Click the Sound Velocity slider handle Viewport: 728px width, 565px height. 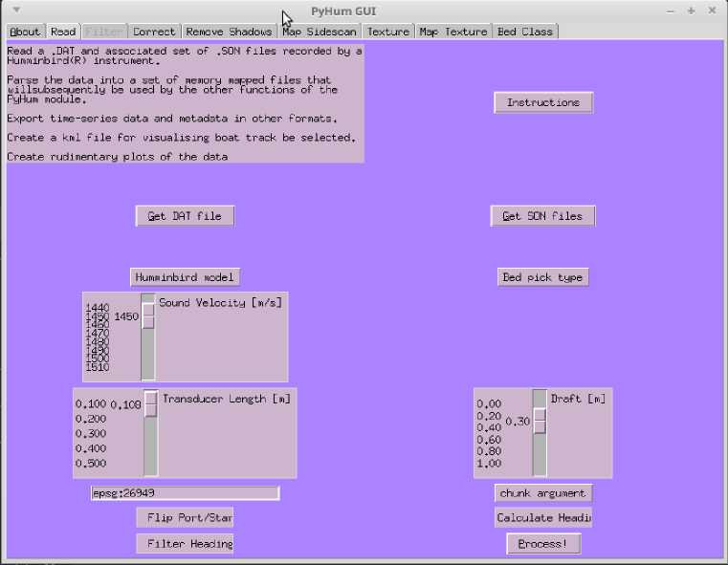click(148, 315)
